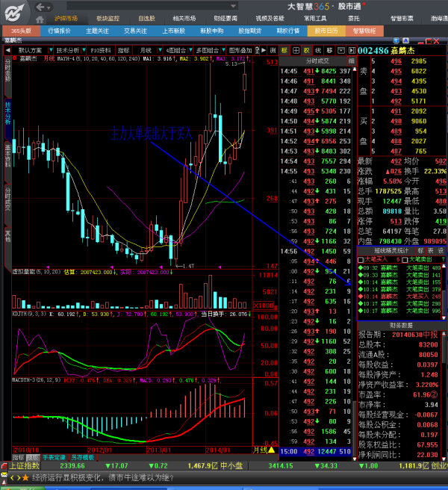The image size is (448, 490).
Task: Click the 细 detail icon beside 分时成交
Action: coord(351,61)
